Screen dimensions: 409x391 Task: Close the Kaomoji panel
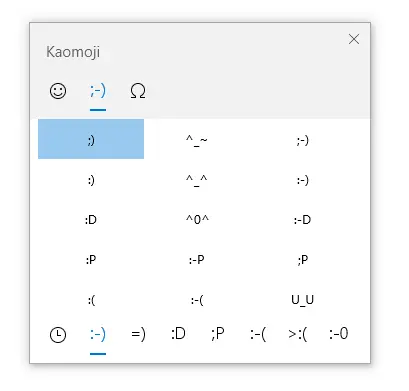(x=354, y=39)
